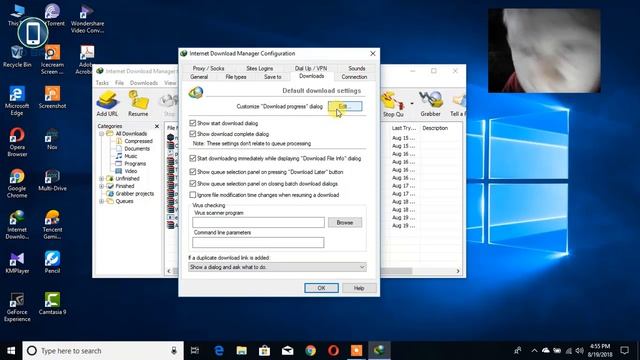
Task: Switch to Sites Logins tab
Action: (x=260, y=68)
